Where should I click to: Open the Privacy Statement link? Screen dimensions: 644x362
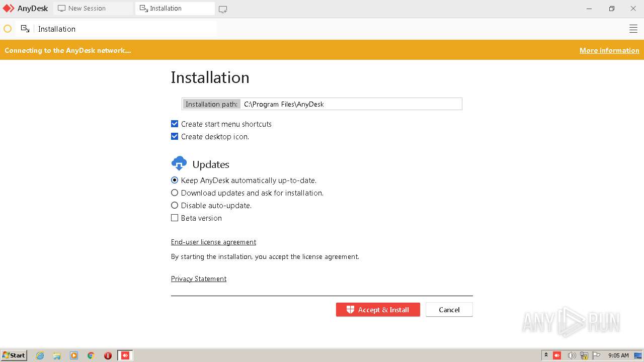click(199, 279)
